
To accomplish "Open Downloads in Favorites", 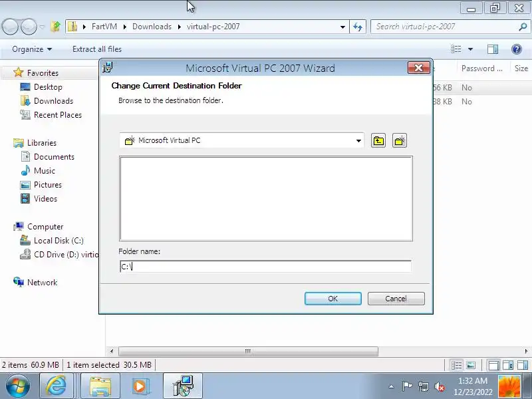I will (53, 101).
